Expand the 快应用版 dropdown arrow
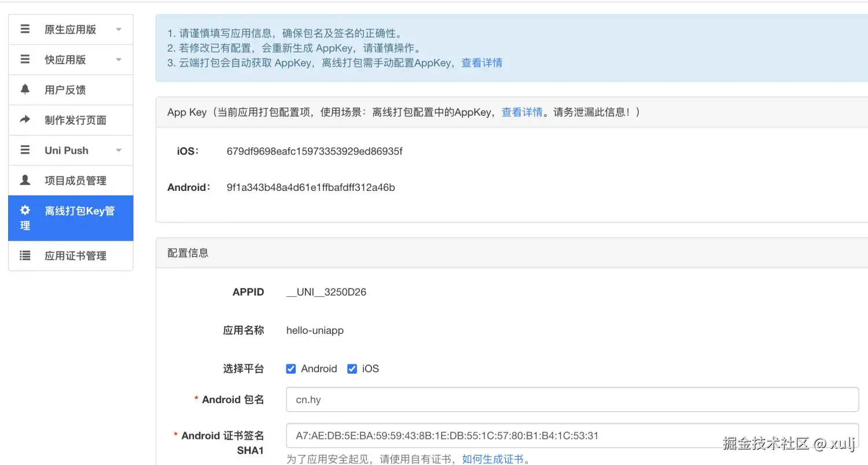The image size is (868, 465). 119,60
